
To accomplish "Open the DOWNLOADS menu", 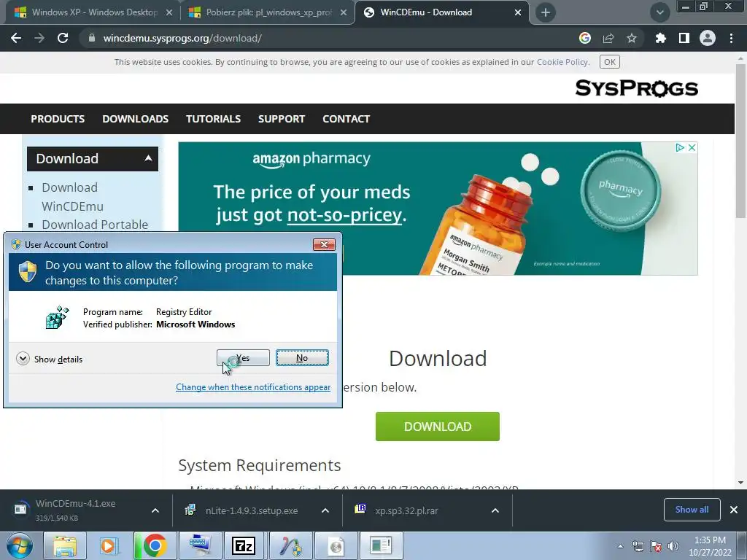I will click(135, 119).
